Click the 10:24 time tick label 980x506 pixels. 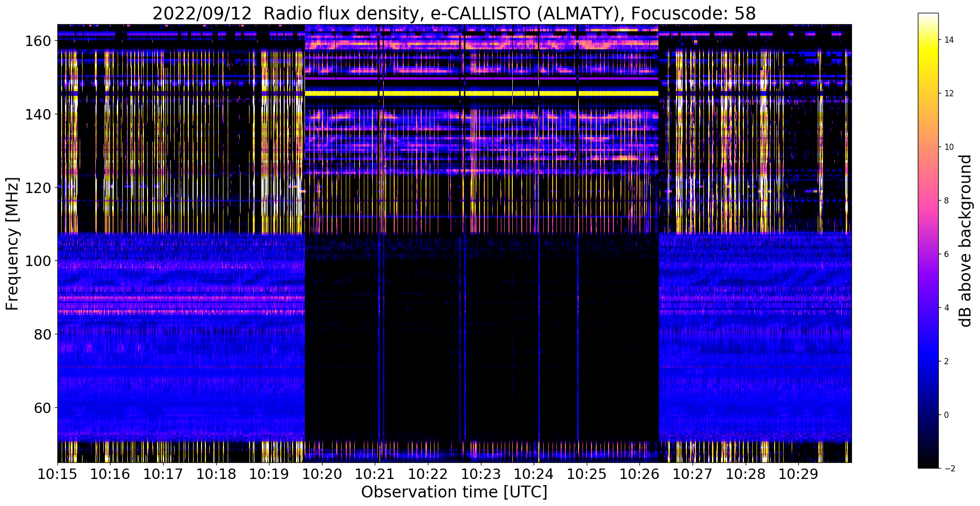(x=534, y=473)
